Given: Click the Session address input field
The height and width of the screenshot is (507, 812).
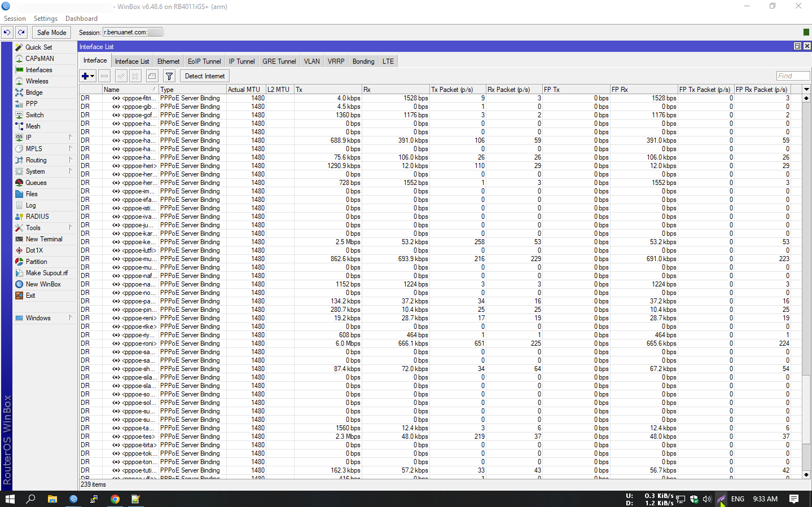Looking at the screenshot, I should (133, 32).
